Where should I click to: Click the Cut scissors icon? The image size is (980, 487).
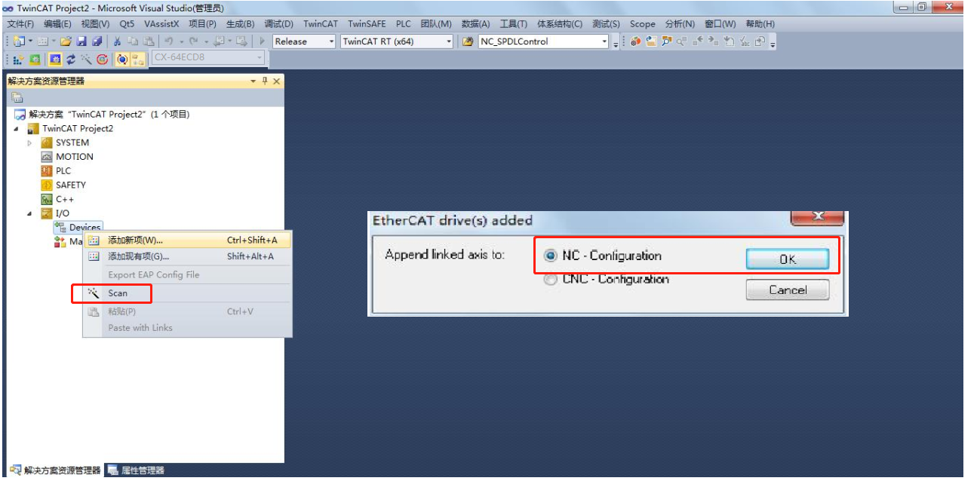click(117, 41)
